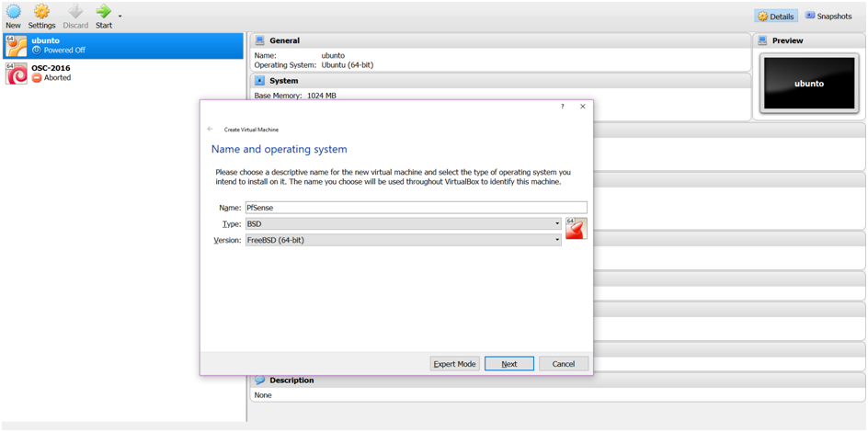868x432 pixels.
Task: Cancel the virtual machine creation
Action: point(563,364)
